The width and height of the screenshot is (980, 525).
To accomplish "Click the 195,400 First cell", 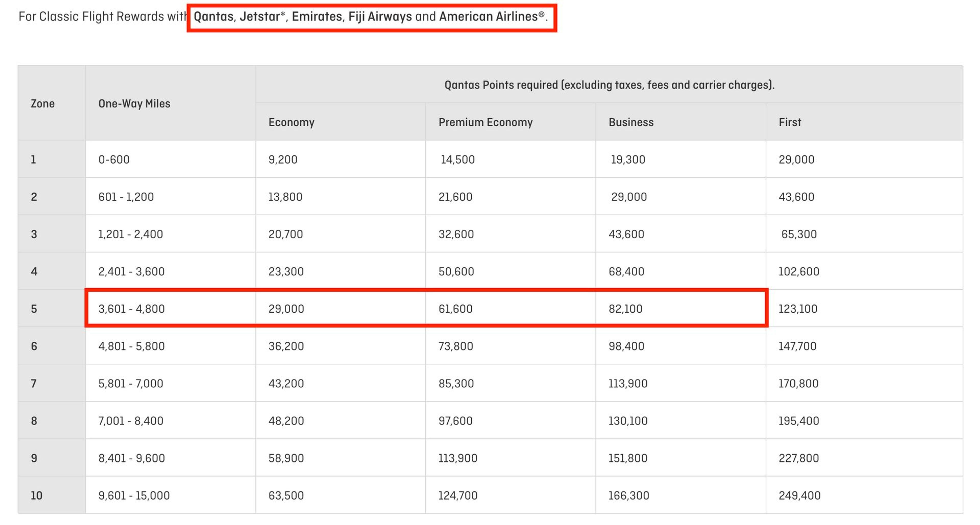I will click(864, 420).
